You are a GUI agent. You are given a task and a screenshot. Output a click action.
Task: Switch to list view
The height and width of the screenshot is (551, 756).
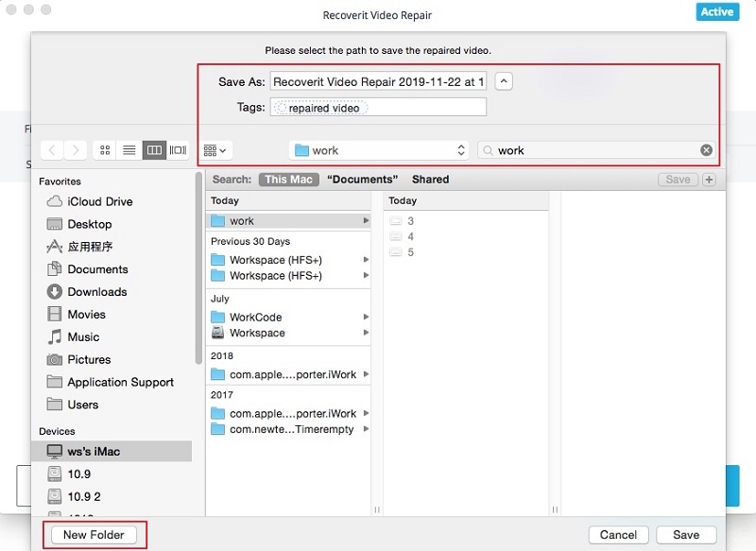[x=129, y=150]
